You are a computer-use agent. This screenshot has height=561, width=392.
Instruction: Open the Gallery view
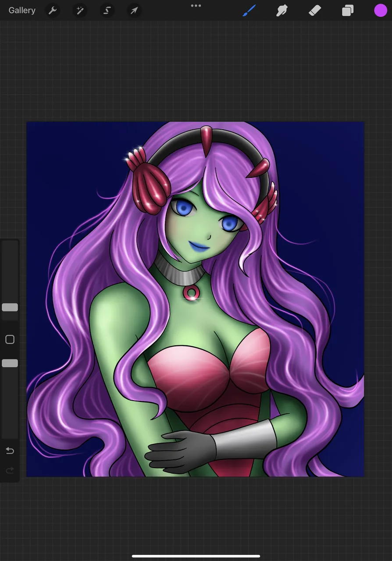point(22,11)
